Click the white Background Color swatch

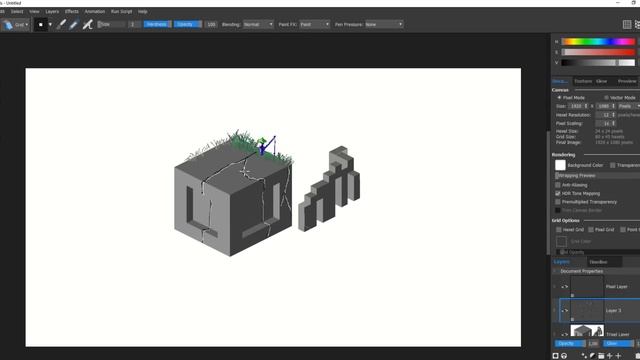click(560, 165)
